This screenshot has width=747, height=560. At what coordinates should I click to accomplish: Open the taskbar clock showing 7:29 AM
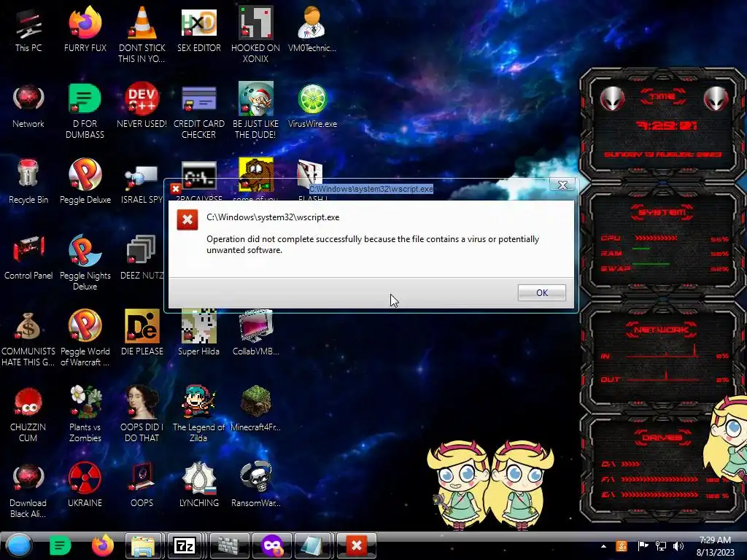[715, 546]
